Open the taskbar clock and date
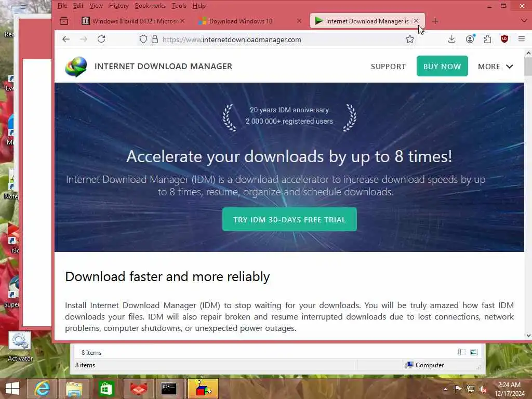 click(x=510, y=389)
